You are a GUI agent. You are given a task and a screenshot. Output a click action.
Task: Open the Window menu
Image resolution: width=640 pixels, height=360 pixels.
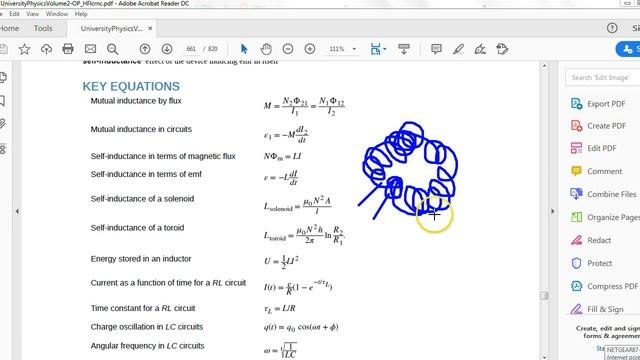click(57, 14)
